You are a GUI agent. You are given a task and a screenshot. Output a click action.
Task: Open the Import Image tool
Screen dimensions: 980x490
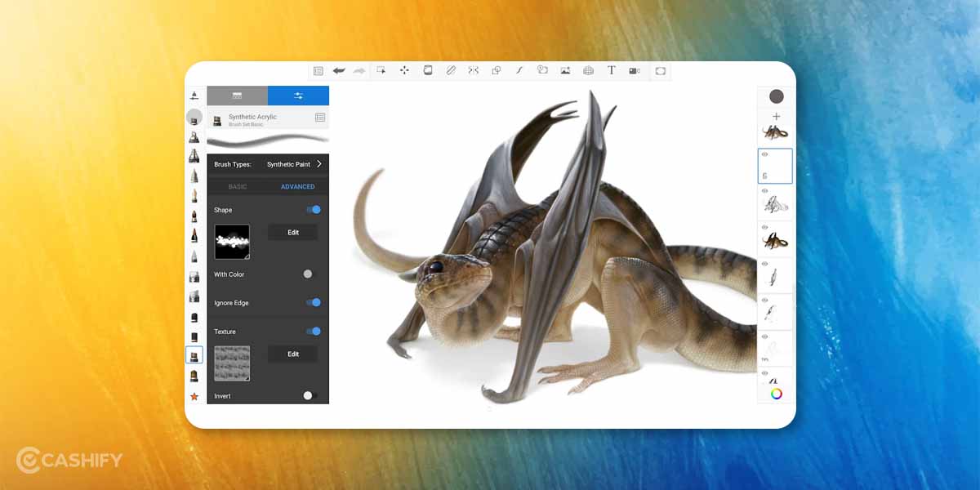pyautogui.click(x=565, y=70)
